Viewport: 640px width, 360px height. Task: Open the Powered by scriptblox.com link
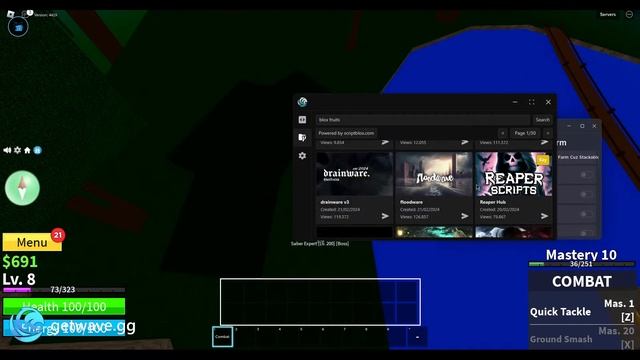[x=346, y=133]
